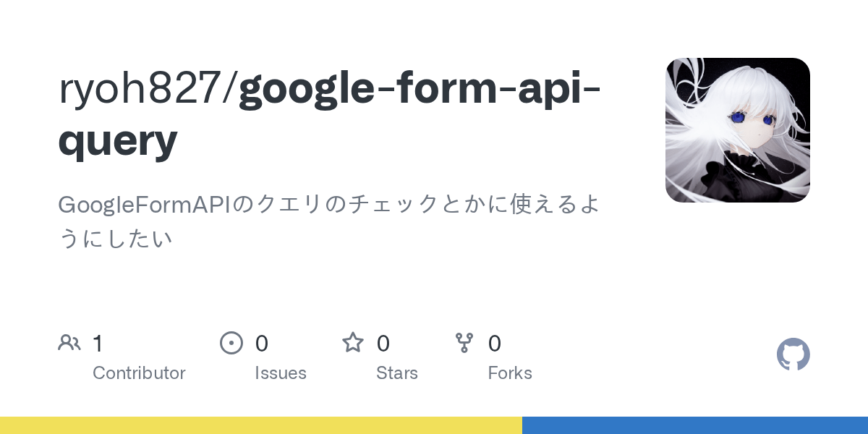Click the Issues circle-dot icon
868x434 pixels.
[231, 343]
